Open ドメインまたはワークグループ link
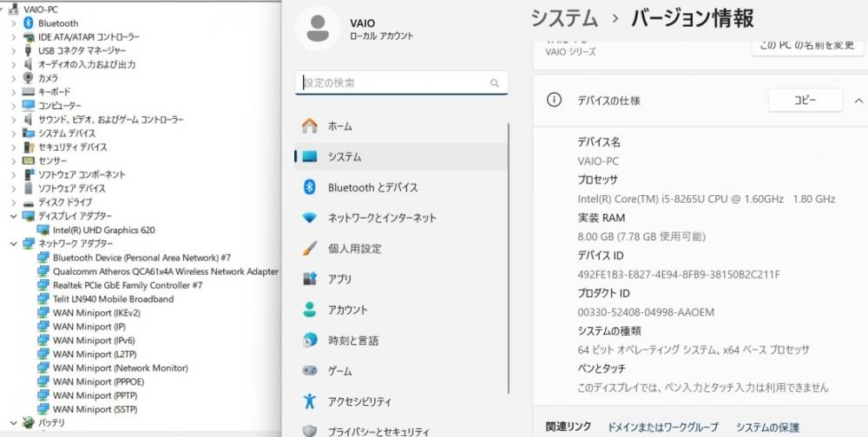This screenshot has height=437, width=868. tap(662, 427)
